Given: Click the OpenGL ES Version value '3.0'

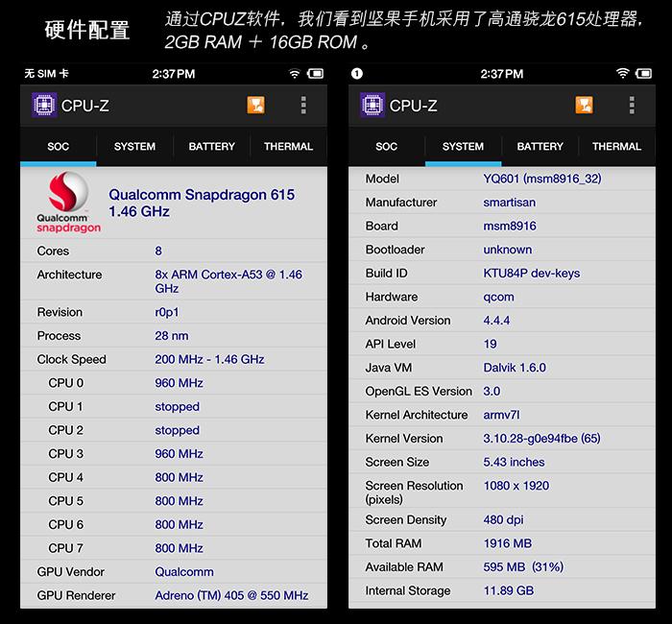Looking at the screenshot, I should point(492,391).
